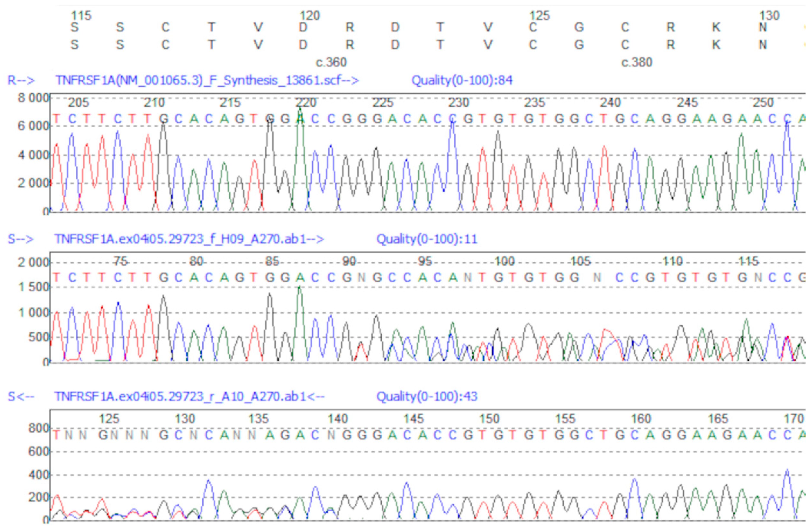This screenshot has height=530, width=812.
Task: Select the forward sample label S-->
Action: [21, 239]
